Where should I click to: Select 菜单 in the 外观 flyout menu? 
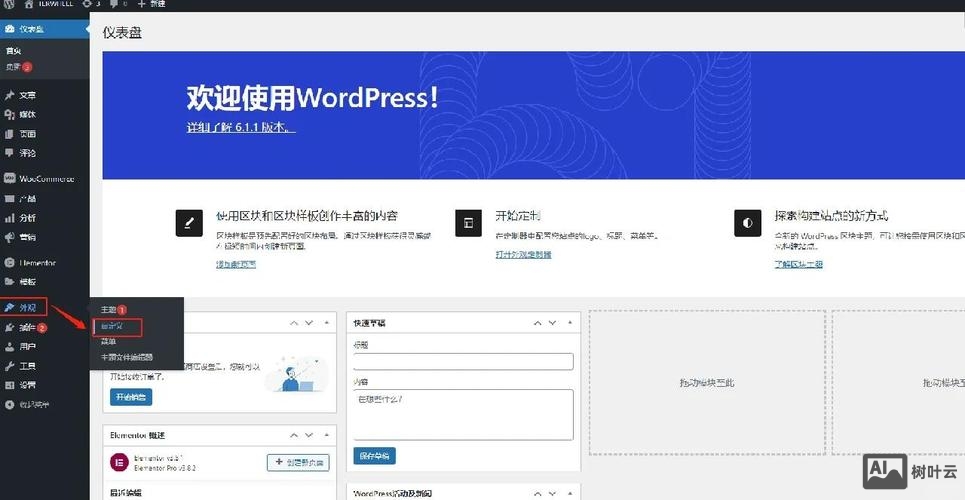[108, 342]
